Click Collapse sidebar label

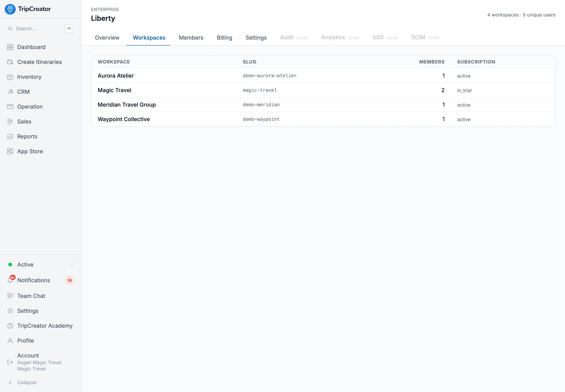(27, 383)
